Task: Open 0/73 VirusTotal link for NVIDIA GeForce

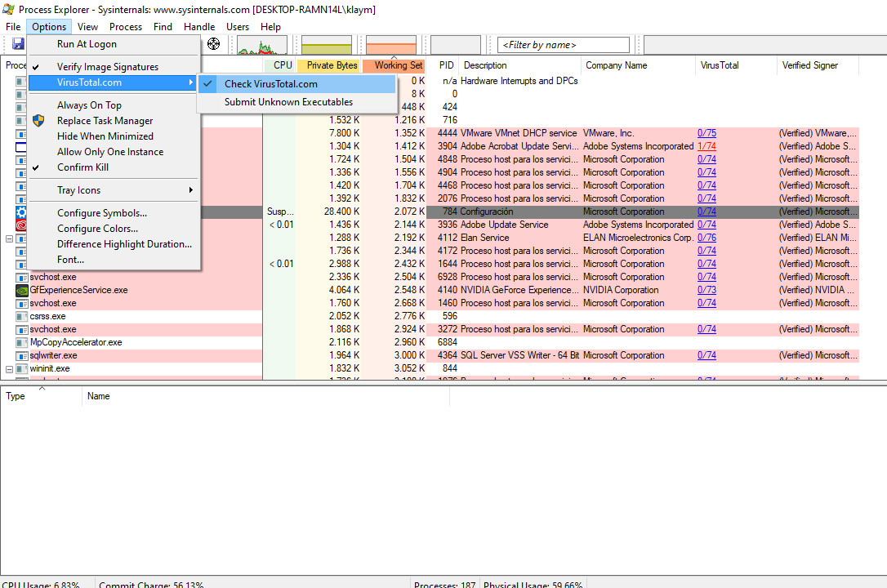Action: point(706,290)
